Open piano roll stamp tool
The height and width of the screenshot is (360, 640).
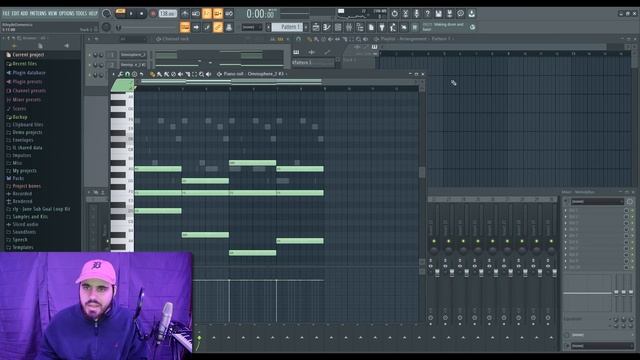(134, 74)
